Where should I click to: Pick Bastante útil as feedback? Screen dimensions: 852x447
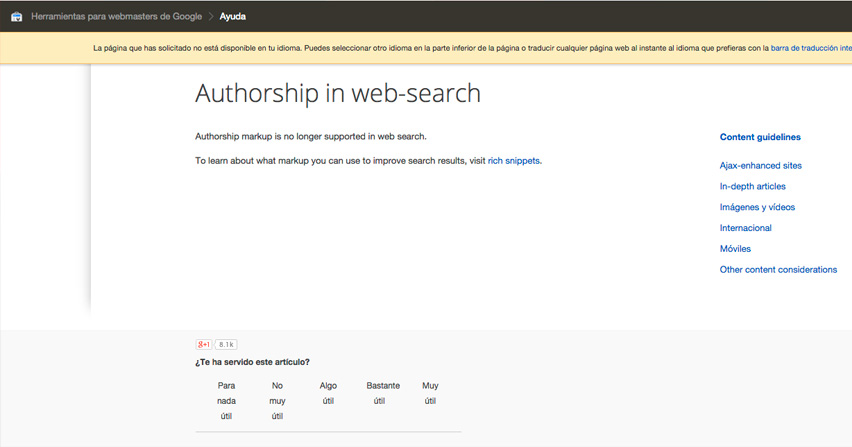pos(383,393)
